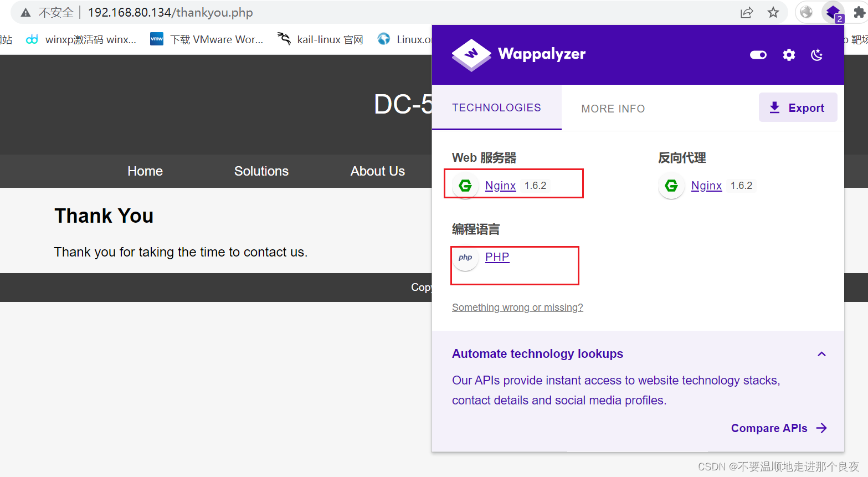The image size is (868, 477).
Task: Click Nginx icon under Web 服务器
Action: (465, 186)
